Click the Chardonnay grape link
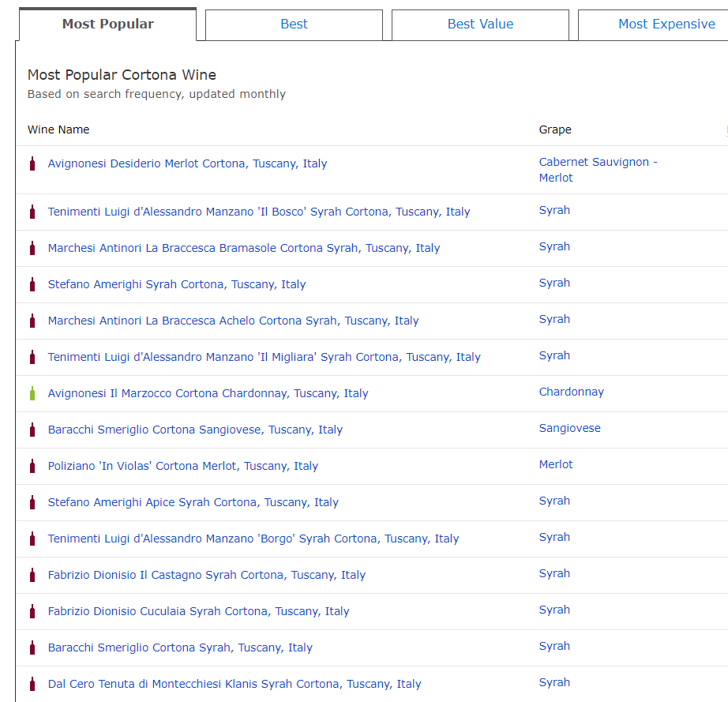Image resolution: width=728 pixels, height=702 pixels. coord(572,392)
